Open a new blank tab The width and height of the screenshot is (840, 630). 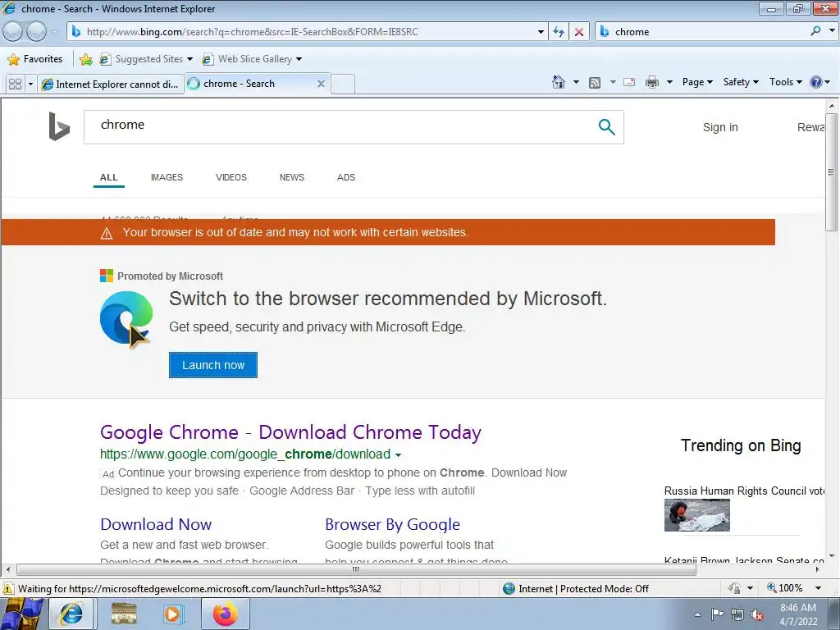tap(343, 84)
